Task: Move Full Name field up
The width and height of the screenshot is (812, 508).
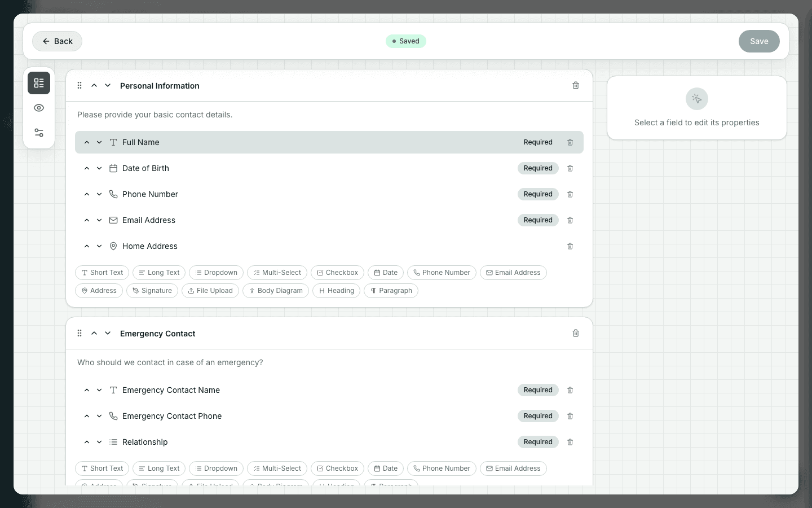Action: point(87,142)
